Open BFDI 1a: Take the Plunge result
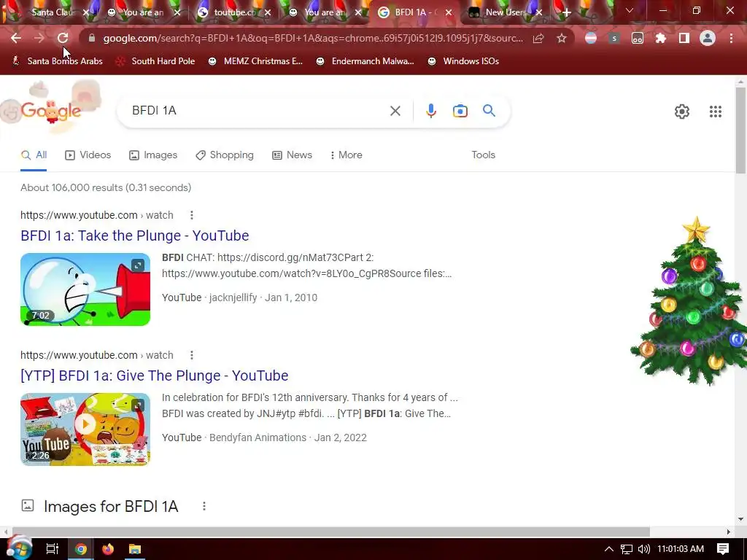 click(134, 236)
